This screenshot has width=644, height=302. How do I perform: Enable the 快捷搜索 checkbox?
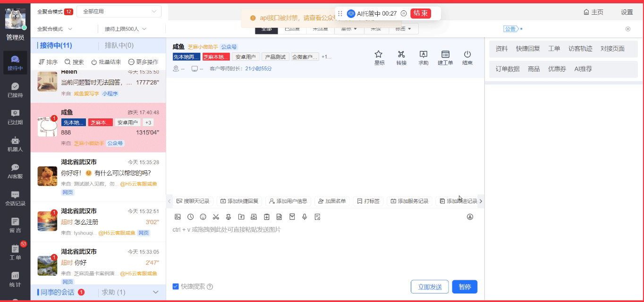176,286
